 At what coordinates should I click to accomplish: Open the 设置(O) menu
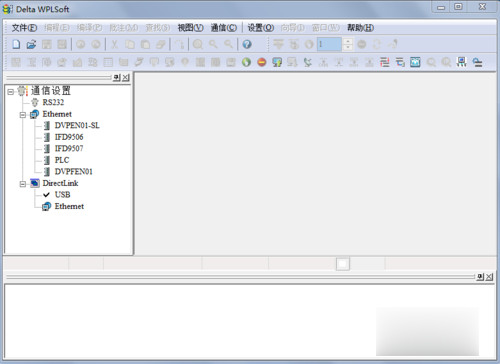(261, 28)
